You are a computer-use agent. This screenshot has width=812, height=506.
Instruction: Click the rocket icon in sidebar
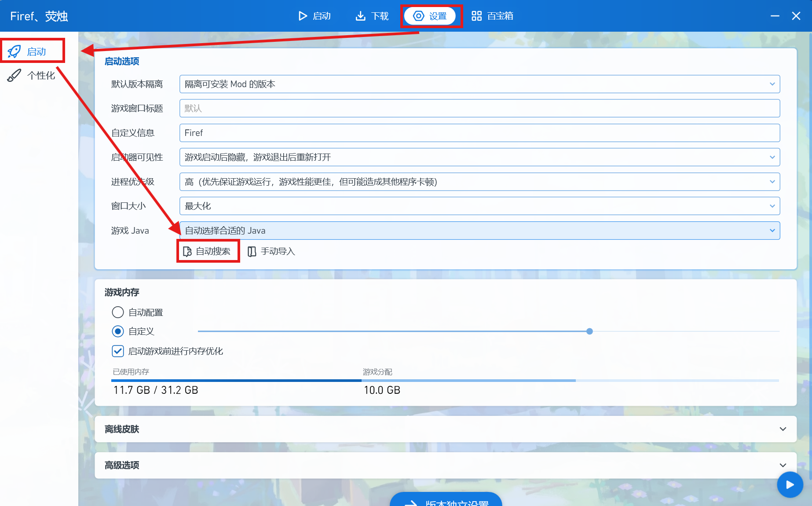coord(14,51)
